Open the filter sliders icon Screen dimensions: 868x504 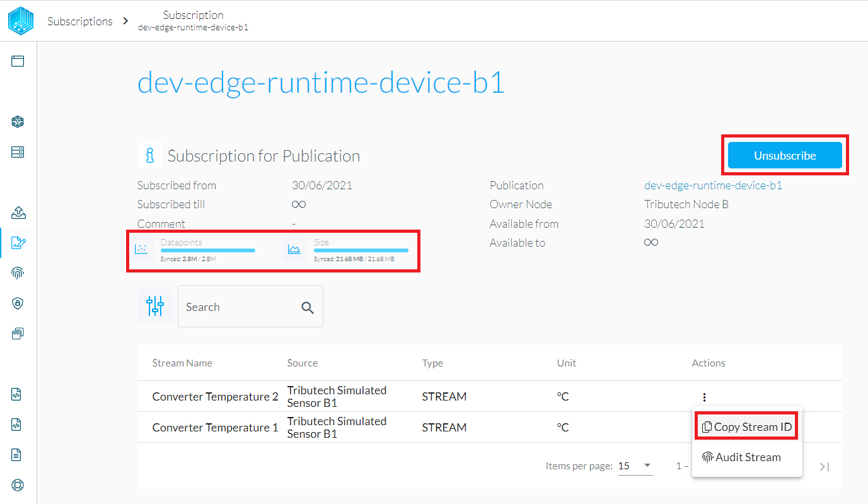point(155,307)
